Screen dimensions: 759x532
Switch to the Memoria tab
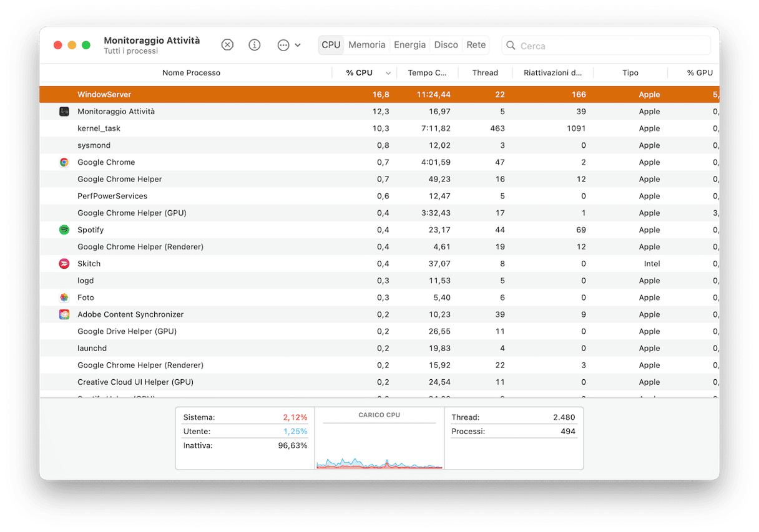coord(367,45)
